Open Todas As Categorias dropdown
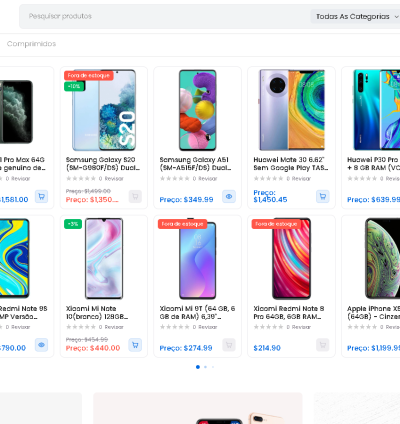Screen dimensions: 400x424 pos(357,16)
